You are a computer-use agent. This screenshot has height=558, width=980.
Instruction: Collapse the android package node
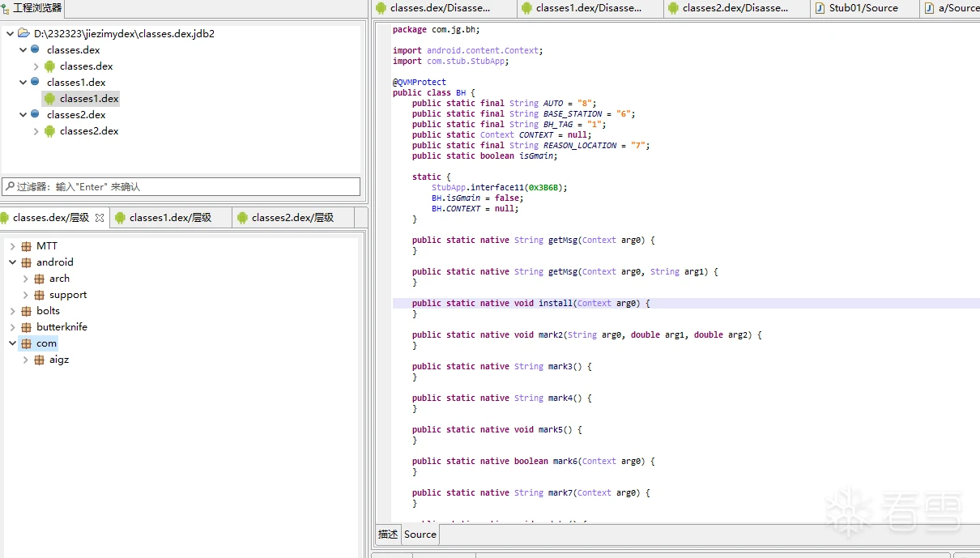click(13, 262)
